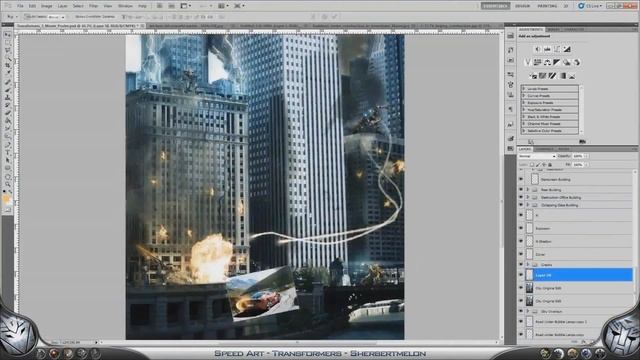
Task: Expand the Channel Mixer Presets list
Action: pyautogui.click(x=524, y=124)
